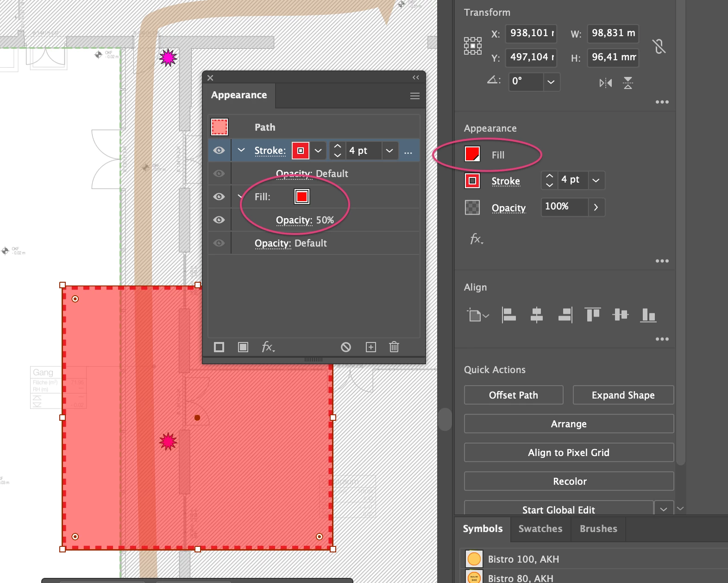Click the Fill color swatch in Appearance panel
728x583 pixels.
(x=302, y=196)
